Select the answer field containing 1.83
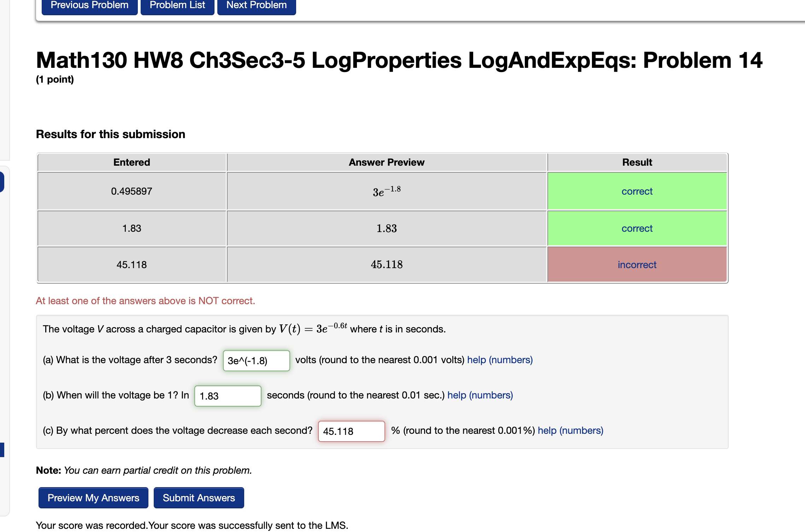 [227, 396]
